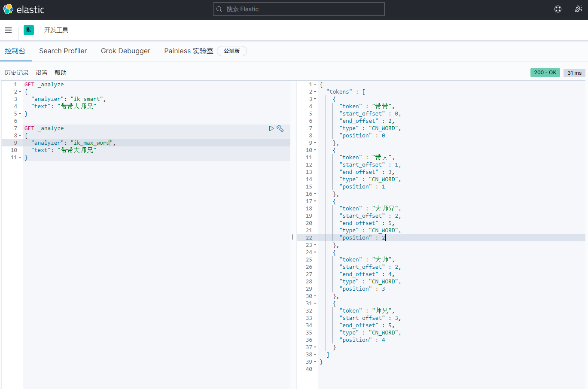Collapse token object at response line 17
Image resolution: width=588 pixels, height=389 pixels.
[315, 201]
